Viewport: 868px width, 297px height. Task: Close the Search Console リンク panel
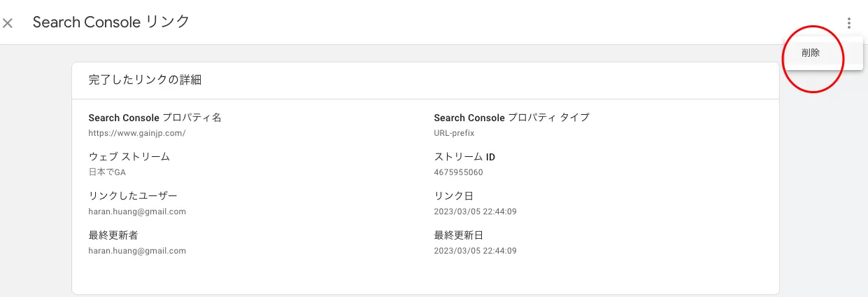[8, 23]
